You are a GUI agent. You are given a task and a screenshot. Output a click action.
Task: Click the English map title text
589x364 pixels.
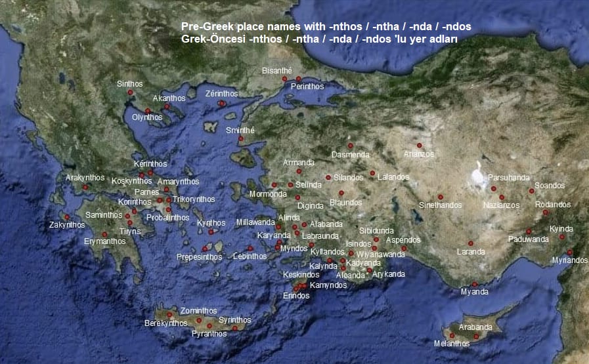click(326, 27)
